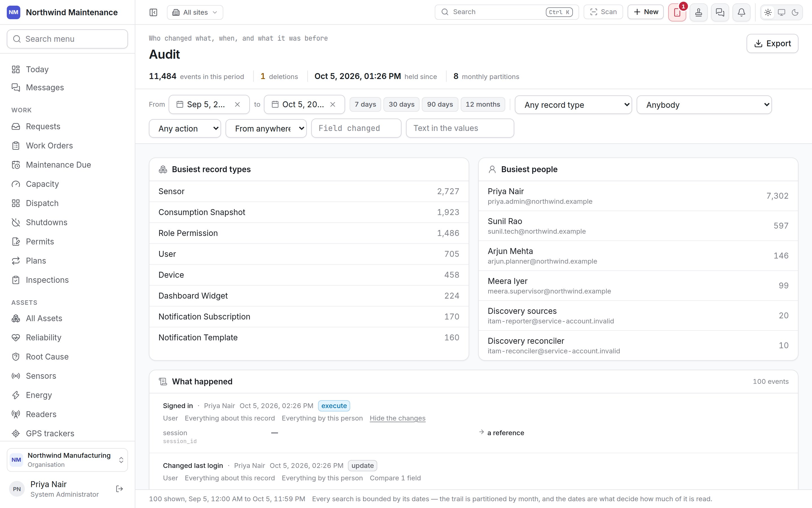812x508 pixels.
Task: Switch to light theme sun icon
Action: pyautogui.click(x=768, y=12)
